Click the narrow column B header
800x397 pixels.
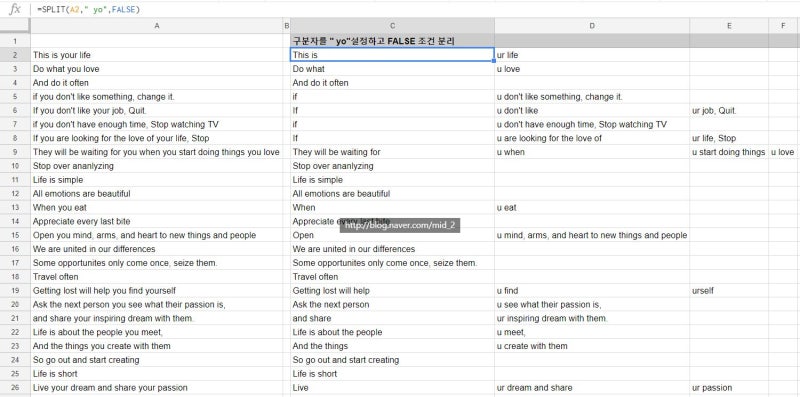pos(287,26)
